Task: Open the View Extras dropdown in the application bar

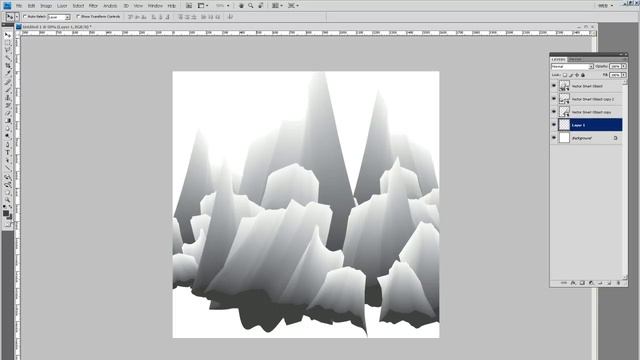Action: 202,6
